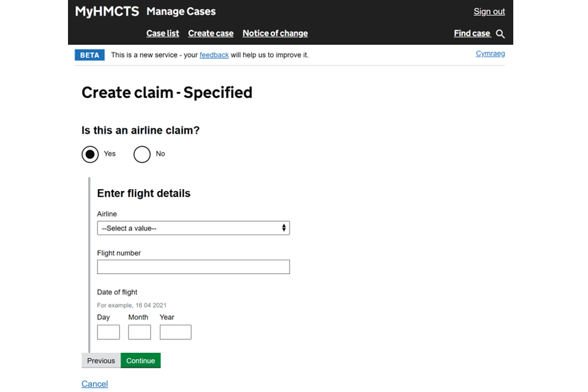
Task: Click the MyHMCTS logo text
Action: 107,11
